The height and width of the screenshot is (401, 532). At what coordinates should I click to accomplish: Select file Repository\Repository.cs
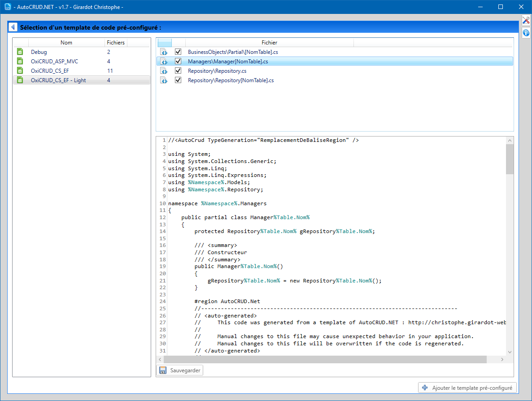217,71
